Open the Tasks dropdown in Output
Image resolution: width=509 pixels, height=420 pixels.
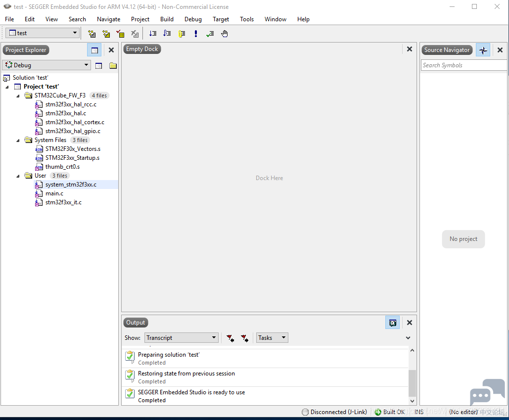[272, 338]
